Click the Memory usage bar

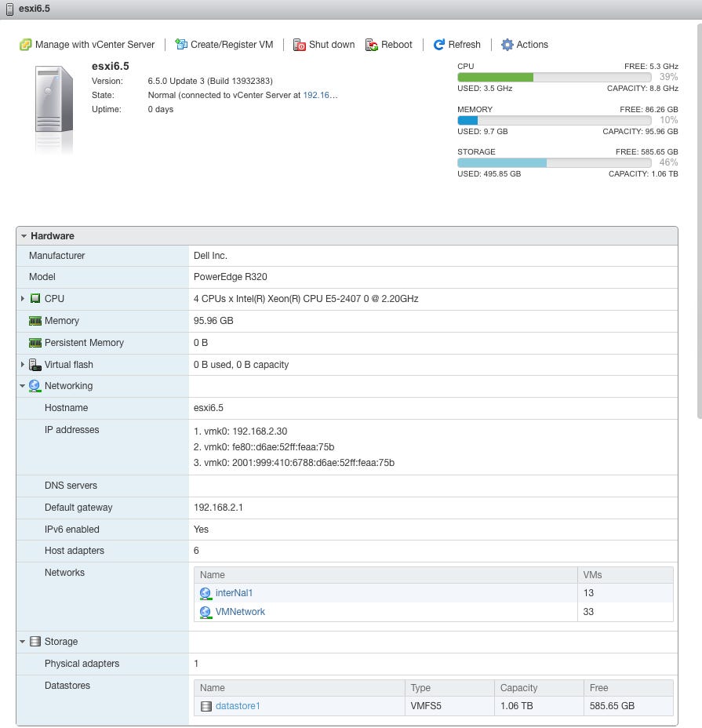point(554,120)
